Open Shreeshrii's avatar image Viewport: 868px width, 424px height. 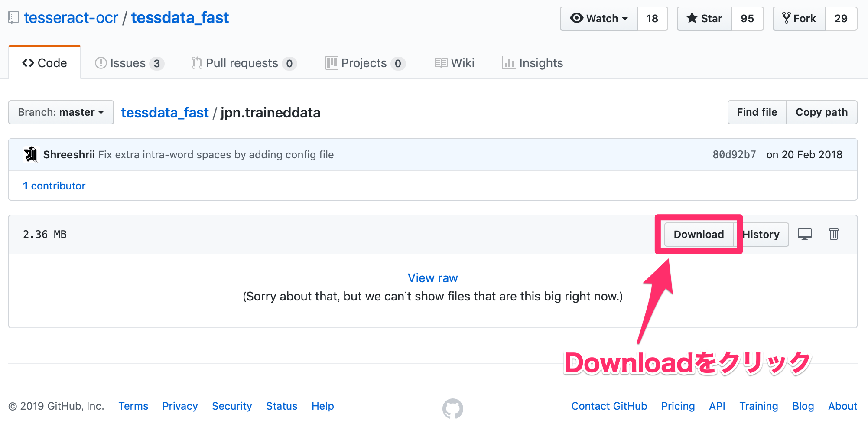pyautogui.click(x=31, y=155)
